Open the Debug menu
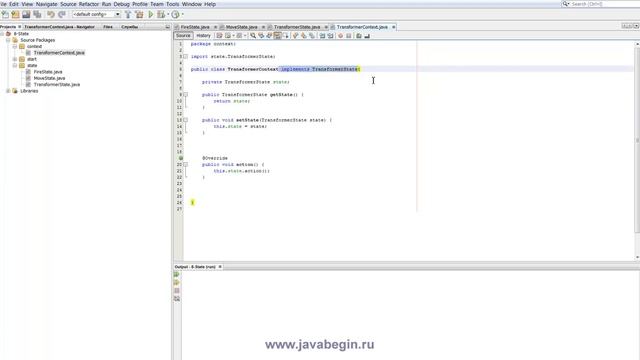Viewport: 640px width, 360px height. 121,4
